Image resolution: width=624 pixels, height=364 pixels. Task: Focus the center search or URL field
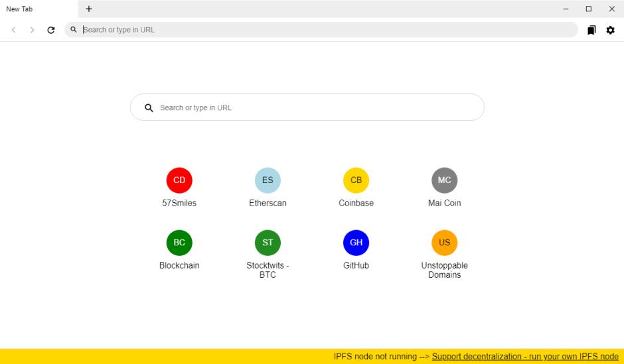[x=307, y=107]
